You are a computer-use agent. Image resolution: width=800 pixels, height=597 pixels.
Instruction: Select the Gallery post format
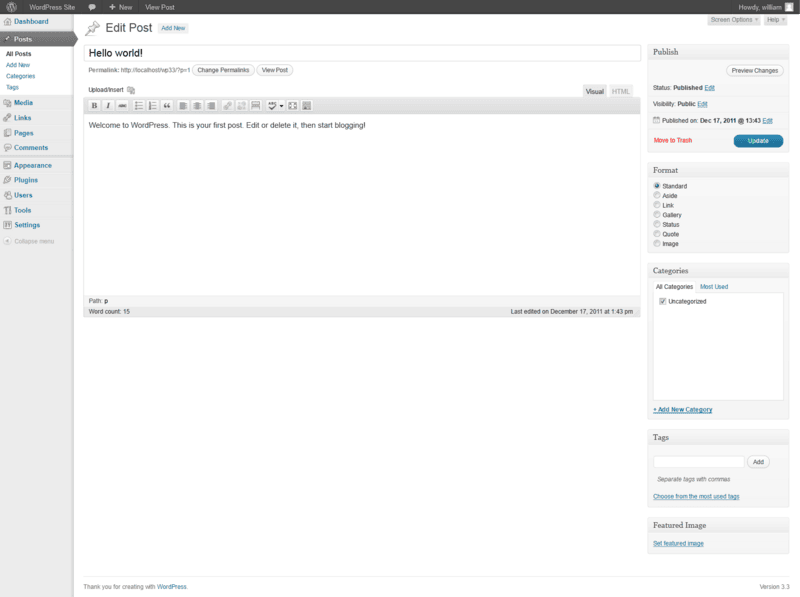click(x=657, y=214)
